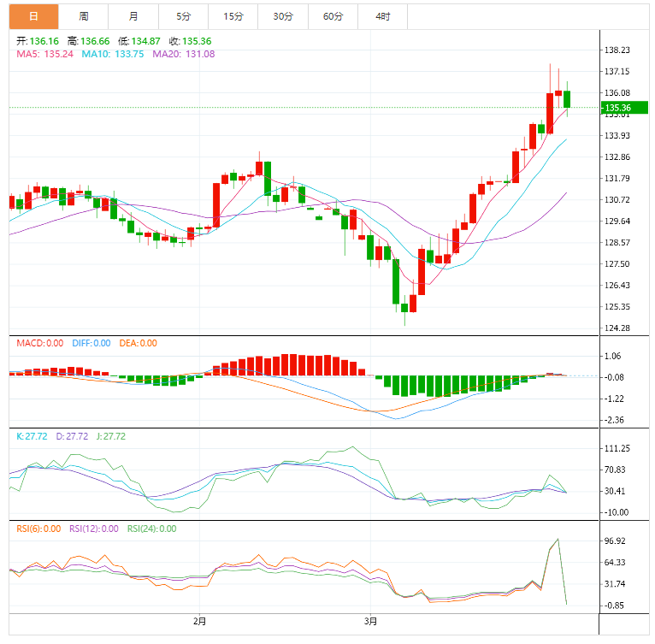Image resolution: width=655 pixels, height=644 pixels.
Task: Click the 111.25 KDJ axis label
Action: point(617,448)
